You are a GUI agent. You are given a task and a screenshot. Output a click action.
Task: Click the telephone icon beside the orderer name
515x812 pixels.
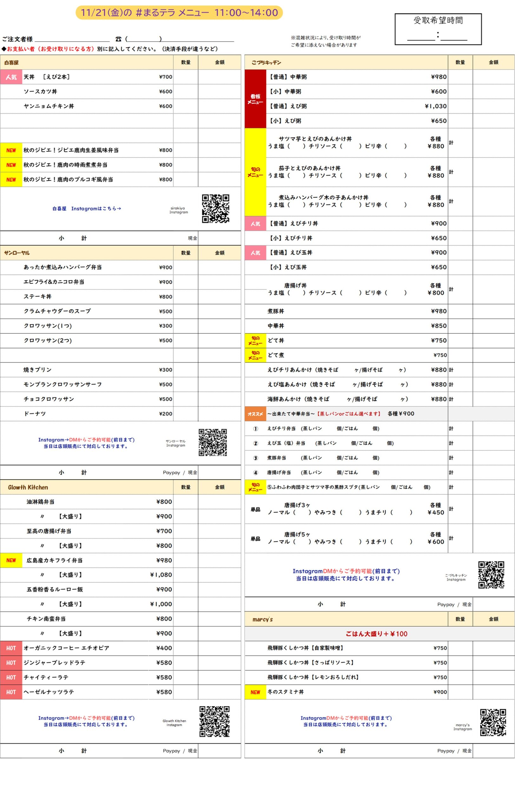pos(118,39)
